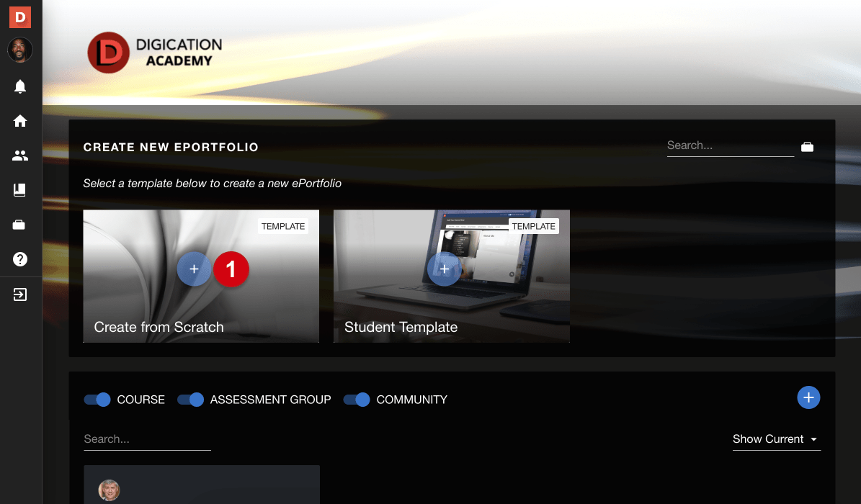Open help via the question mark icon

tap(19, 258)
